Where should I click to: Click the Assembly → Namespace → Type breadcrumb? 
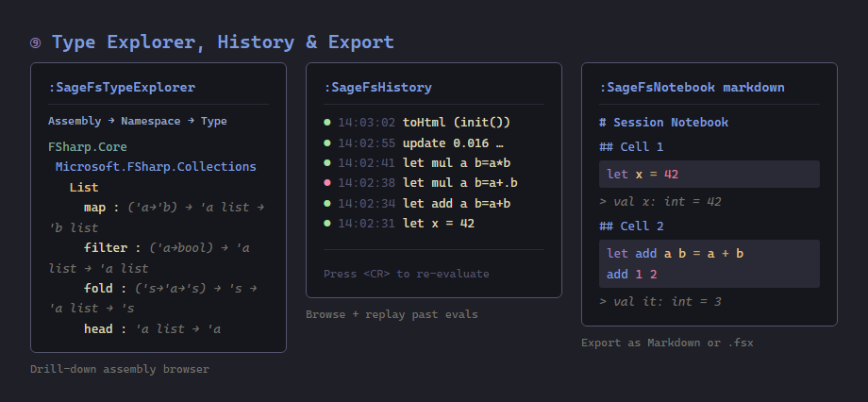click(138, 122)
